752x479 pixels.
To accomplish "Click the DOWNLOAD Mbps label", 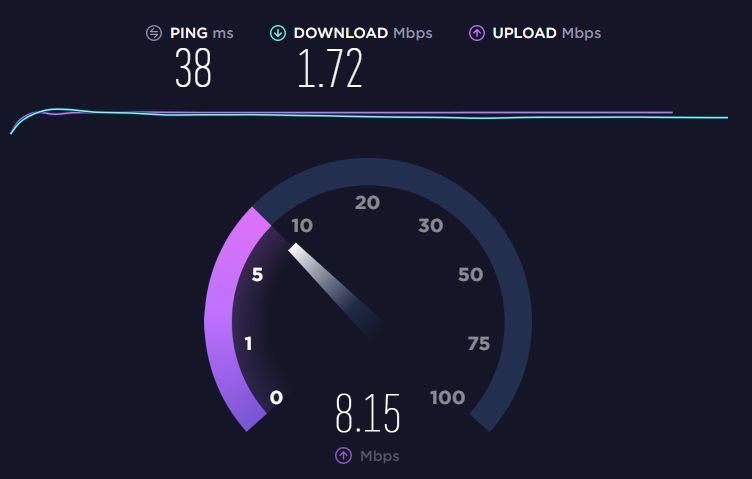I will point(363,33).
